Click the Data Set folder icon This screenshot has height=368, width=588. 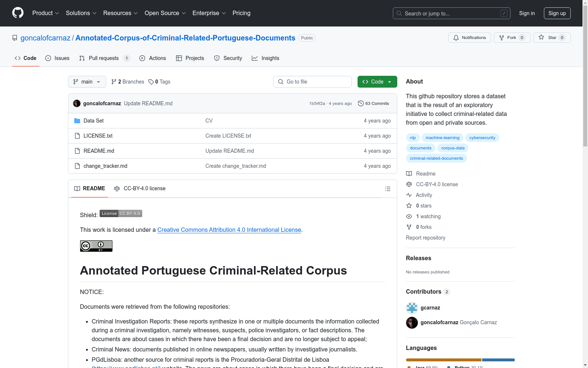click(77, 121)
